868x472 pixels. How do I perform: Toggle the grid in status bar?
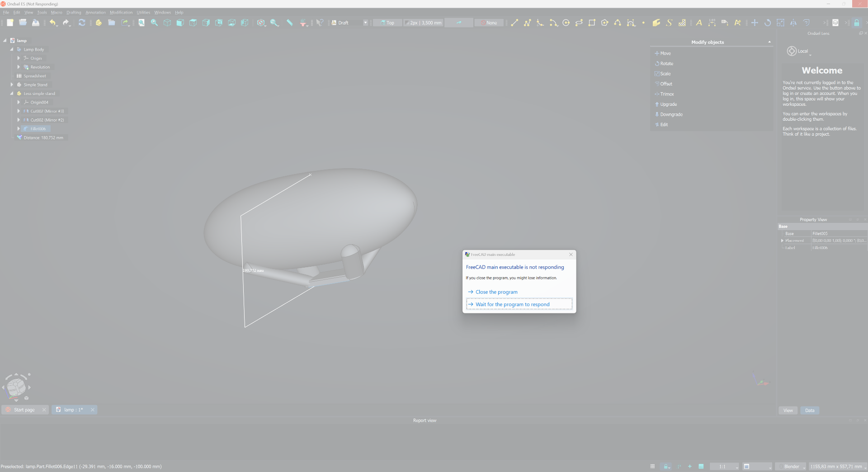[x=652, y=467]
